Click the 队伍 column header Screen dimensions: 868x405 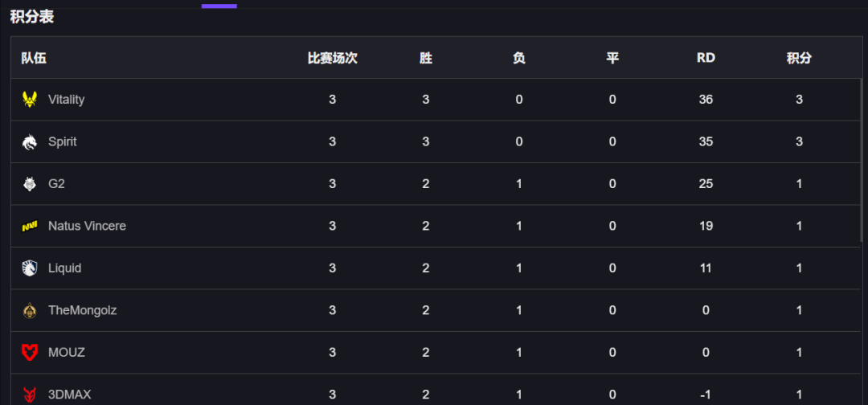34,58
